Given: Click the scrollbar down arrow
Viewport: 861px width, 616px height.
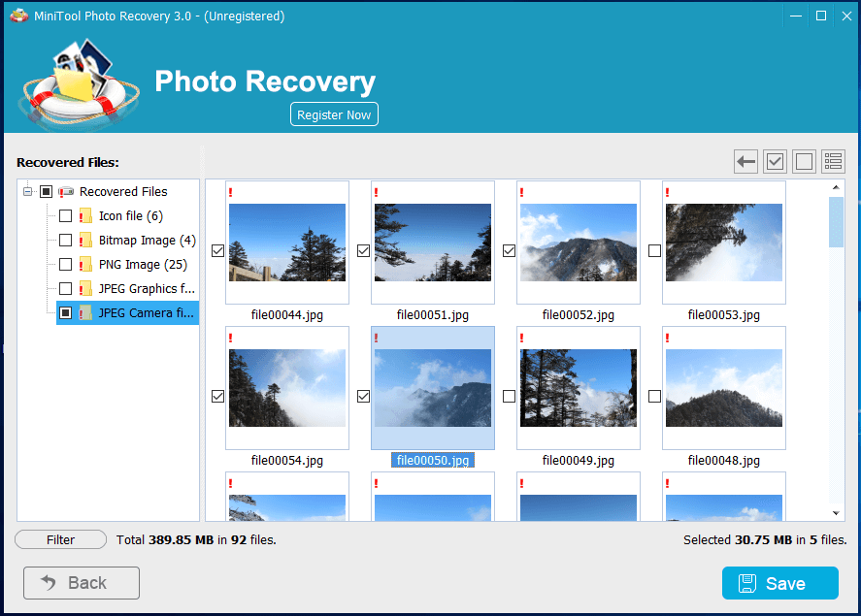Looking at the screenshot, I should tap(836, 513).
